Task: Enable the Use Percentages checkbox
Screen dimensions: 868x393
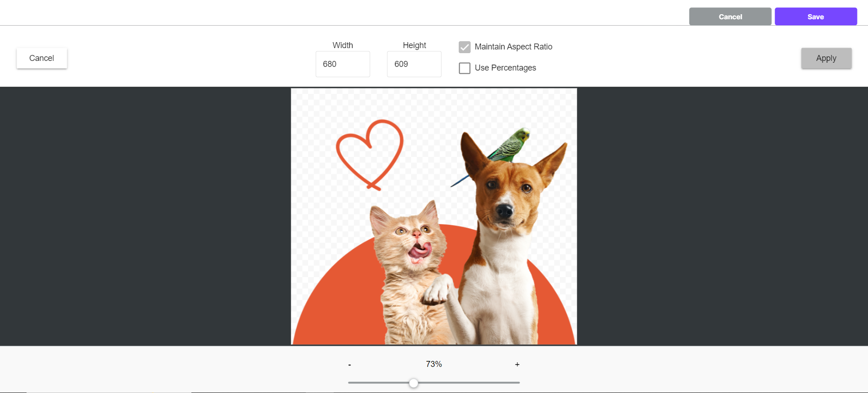Action: click(465, 68)
